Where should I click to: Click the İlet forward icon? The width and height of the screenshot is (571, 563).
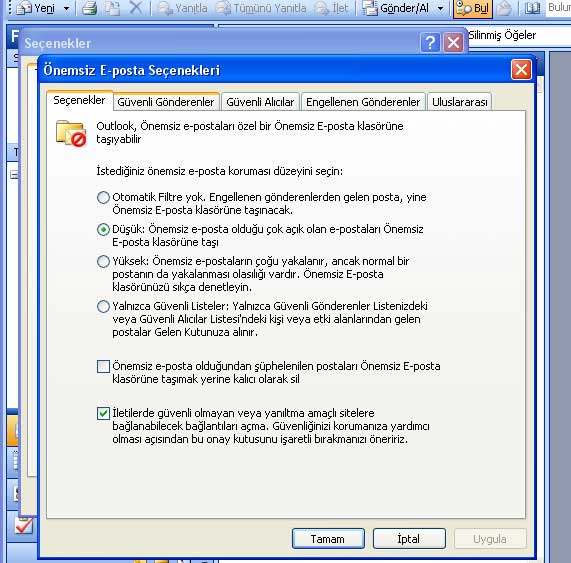click(x=321, y=8)
